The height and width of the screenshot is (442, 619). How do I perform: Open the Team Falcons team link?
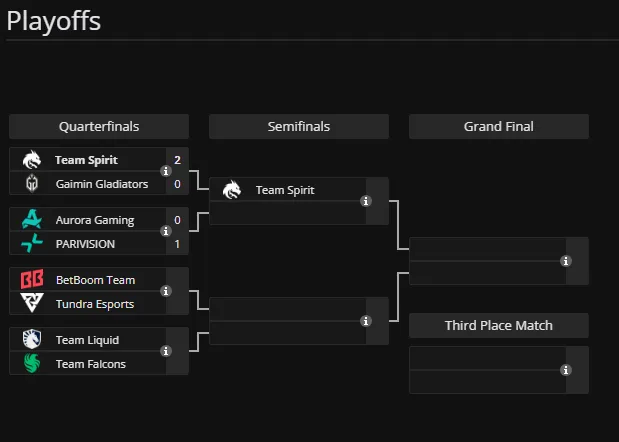coord(91,364)
